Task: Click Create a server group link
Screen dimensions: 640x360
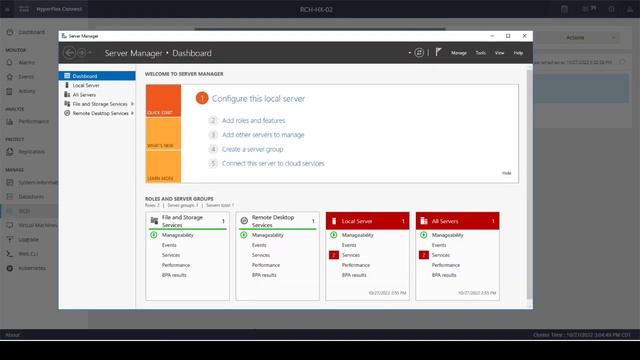Action: coord(252,149)
